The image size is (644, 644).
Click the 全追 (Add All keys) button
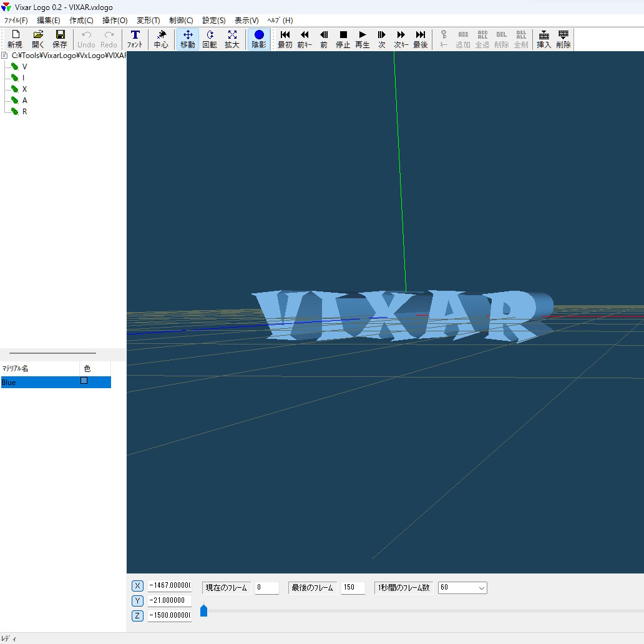482,39
